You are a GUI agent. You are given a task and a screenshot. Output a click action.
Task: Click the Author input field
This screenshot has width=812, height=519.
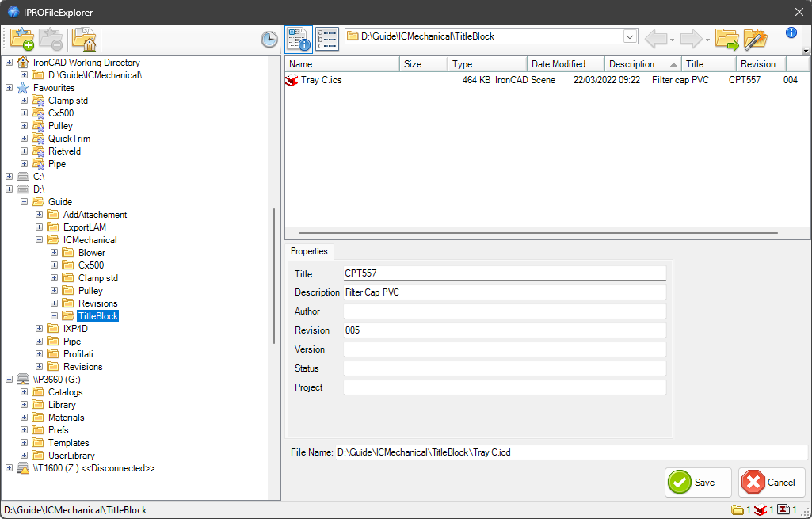(505, 311)
